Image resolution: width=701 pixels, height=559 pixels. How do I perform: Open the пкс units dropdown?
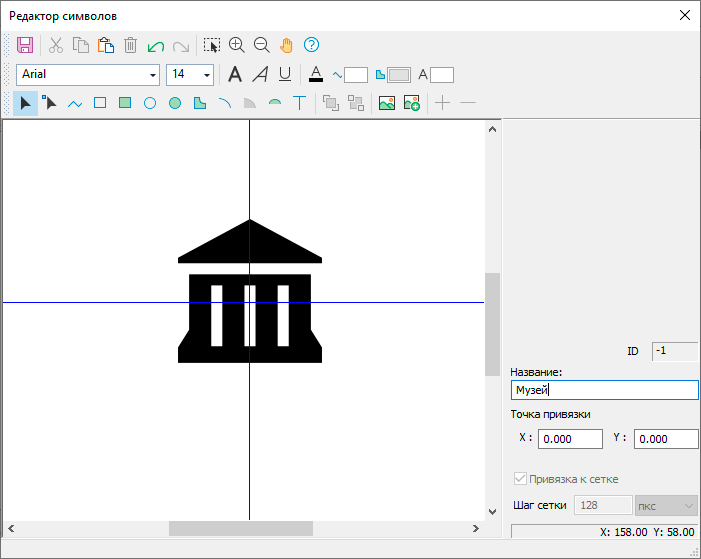[x=666, y=506]
